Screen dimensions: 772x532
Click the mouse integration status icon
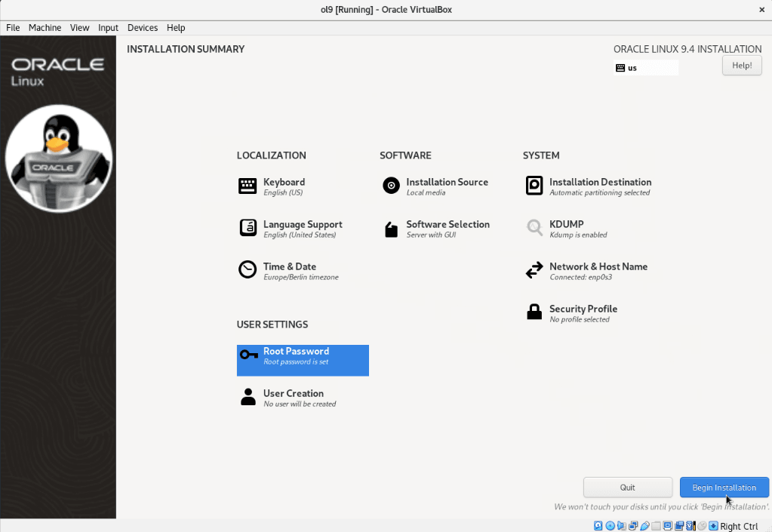click(702, 526)
